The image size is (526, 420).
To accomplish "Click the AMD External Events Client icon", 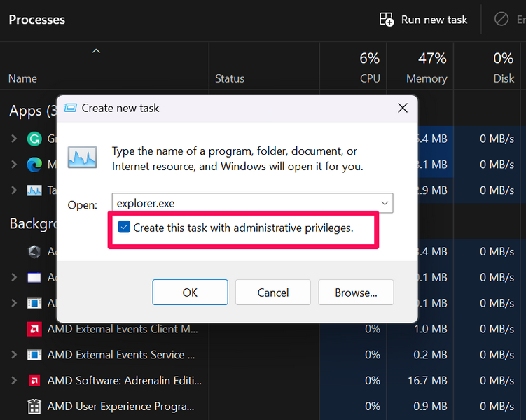I will coord(34,329).
